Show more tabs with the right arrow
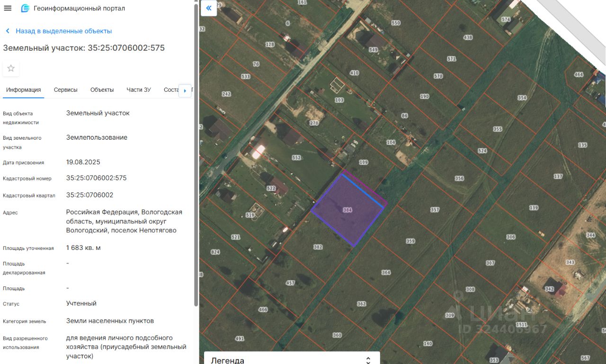Screen dimensions: 606x364 coord(185,90)
